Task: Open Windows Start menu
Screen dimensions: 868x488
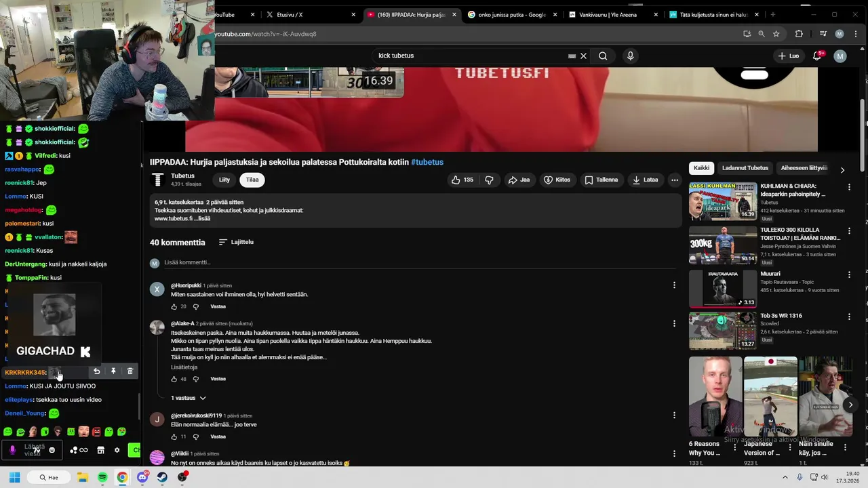Action: coord(14,477)
